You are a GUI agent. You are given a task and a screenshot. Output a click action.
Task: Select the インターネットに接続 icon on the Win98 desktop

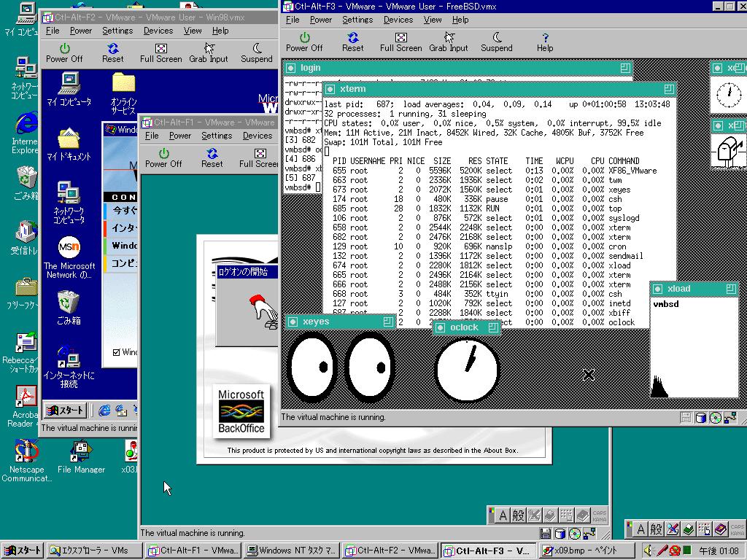[x=69, y=367]
